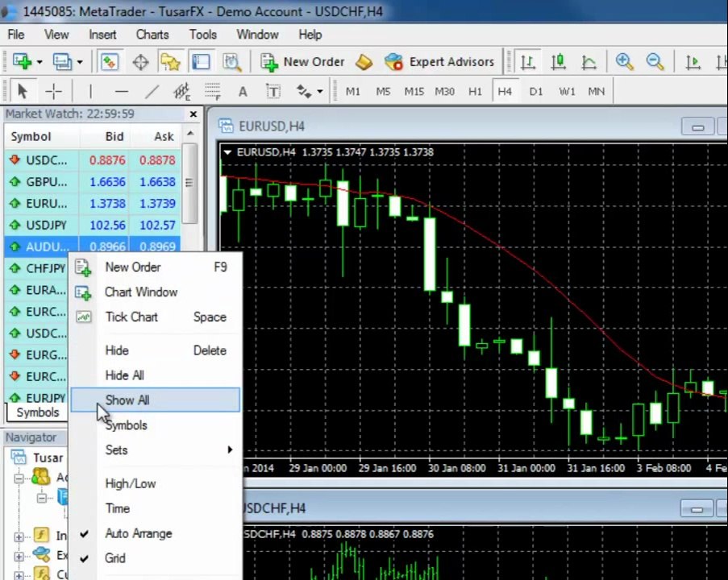Switch to the D1 timeframe
The image size is (728, 580).
[x=536, y=91]
